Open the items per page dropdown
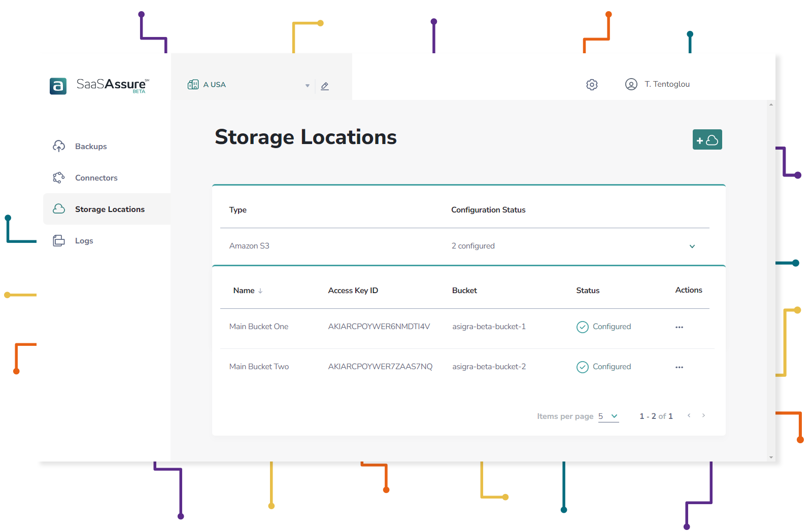The image size is (812, 532). click(608, 416)
